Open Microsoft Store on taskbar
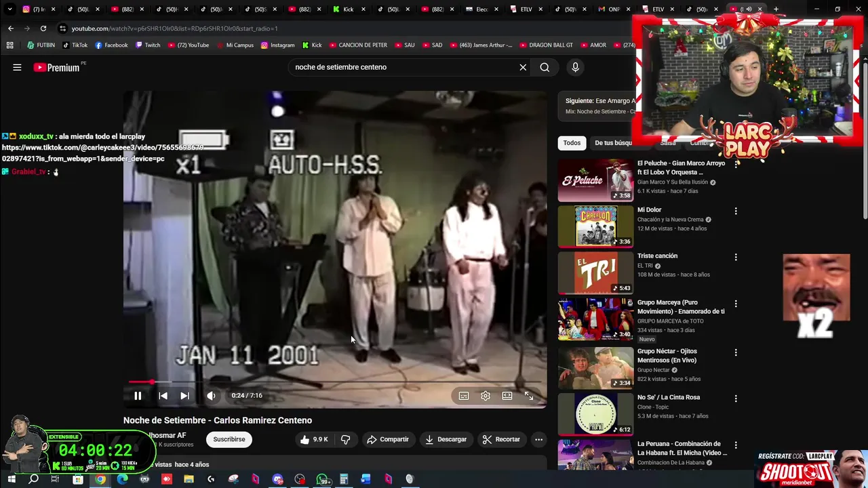 pyautogui.click(x=78, y=479)
